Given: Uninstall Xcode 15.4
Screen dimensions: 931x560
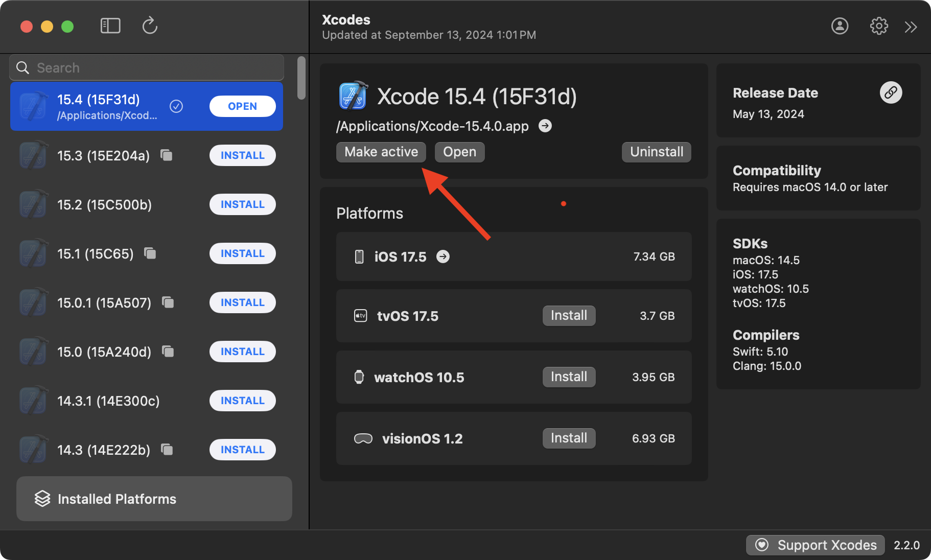Looking at the screenshot, I should point(656,152).
